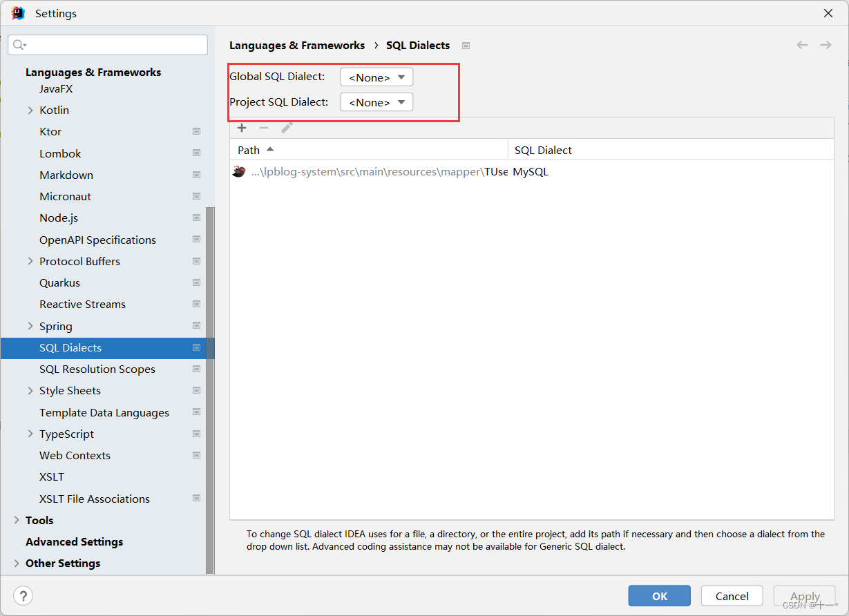Click the project icon next to Node.js
849x616 pixels.
pos(196,218)
